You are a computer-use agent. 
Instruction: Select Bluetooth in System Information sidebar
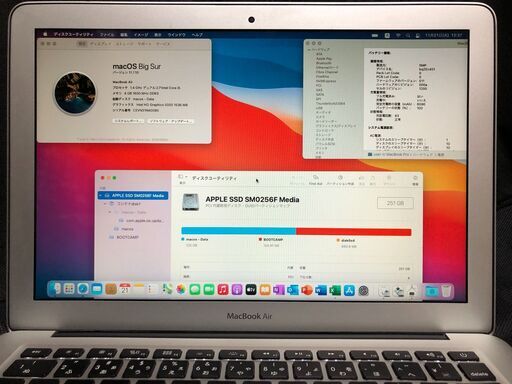(x=324, y=63)
